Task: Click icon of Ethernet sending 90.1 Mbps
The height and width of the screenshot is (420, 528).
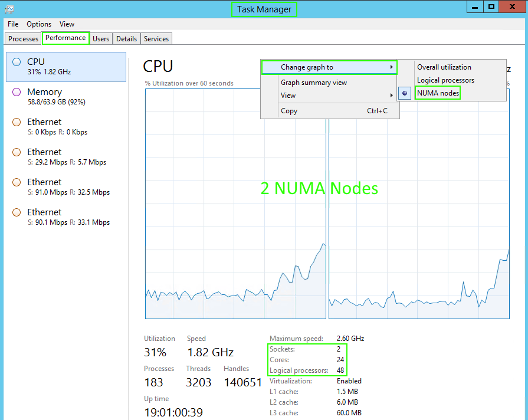Action: (x=16, y=212)
